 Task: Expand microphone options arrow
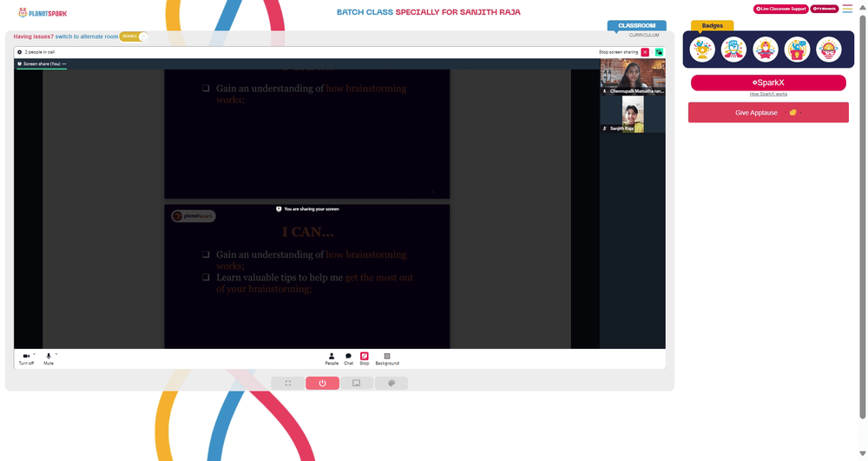pos(56,354)
